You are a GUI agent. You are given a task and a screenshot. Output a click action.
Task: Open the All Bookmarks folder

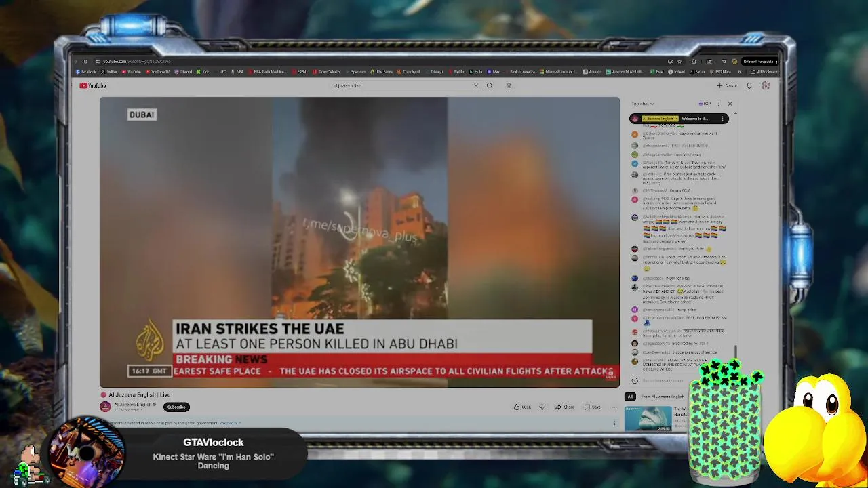[765, 71]
